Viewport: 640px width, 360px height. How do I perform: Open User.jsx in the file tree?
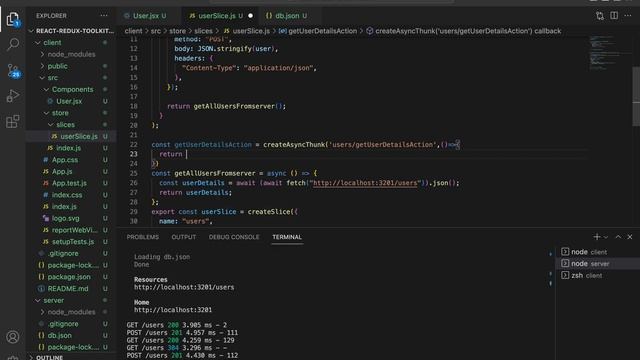[69, 101]
